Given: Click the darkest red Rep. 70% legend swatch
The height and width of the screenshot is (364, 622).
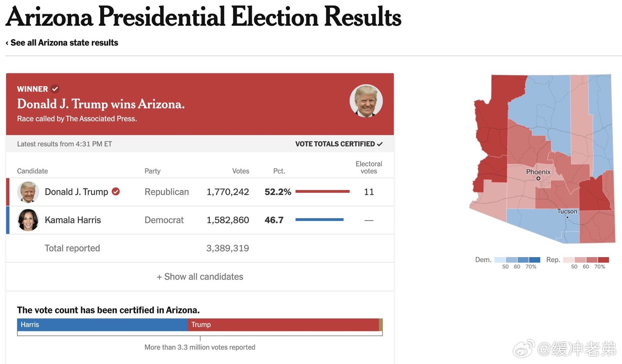Looking at the screenshot, I should pos(603,260).
